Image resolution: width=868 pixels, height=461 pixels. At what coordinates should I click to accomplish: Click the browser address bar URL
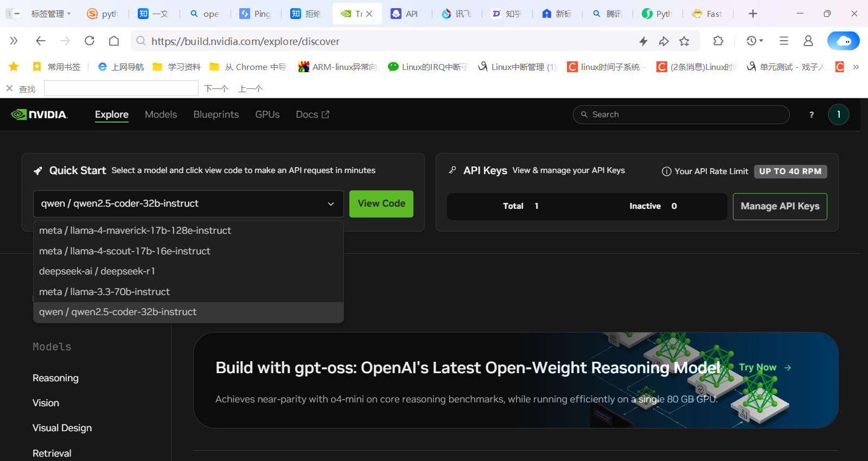point(245,41)
